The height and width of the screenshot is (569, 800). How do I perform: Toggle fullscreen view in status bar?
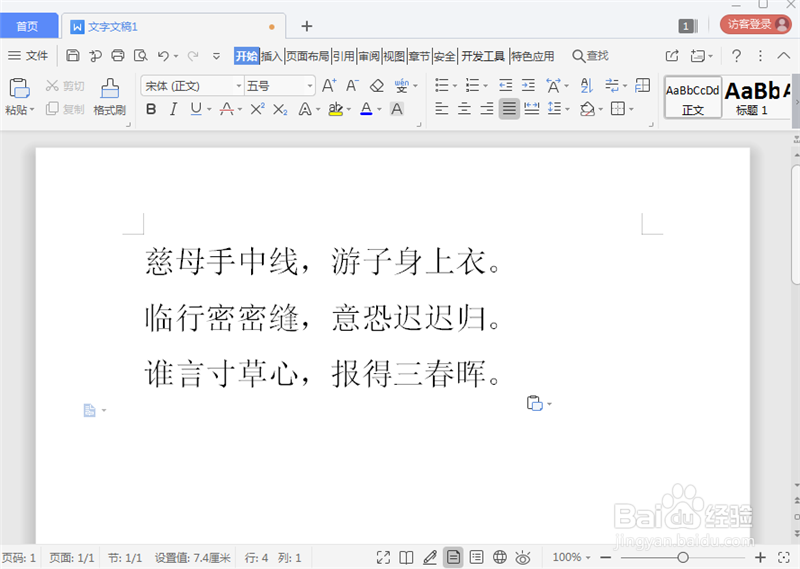click(x=383, y=557)
